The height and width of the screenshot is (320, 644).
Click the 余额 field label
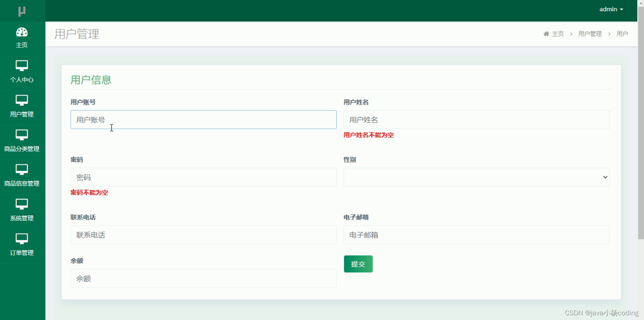tap(77, 261)
